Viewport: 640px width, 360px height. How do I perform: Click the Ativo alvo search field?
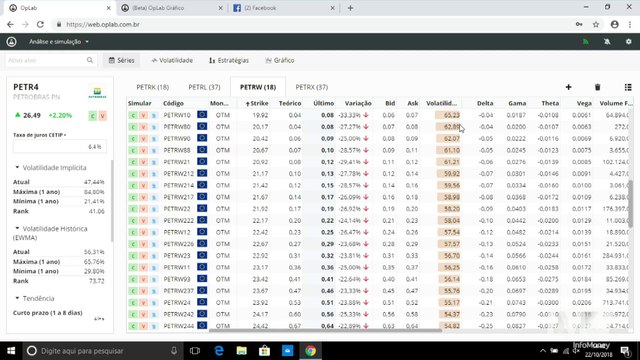coord(51,60)
